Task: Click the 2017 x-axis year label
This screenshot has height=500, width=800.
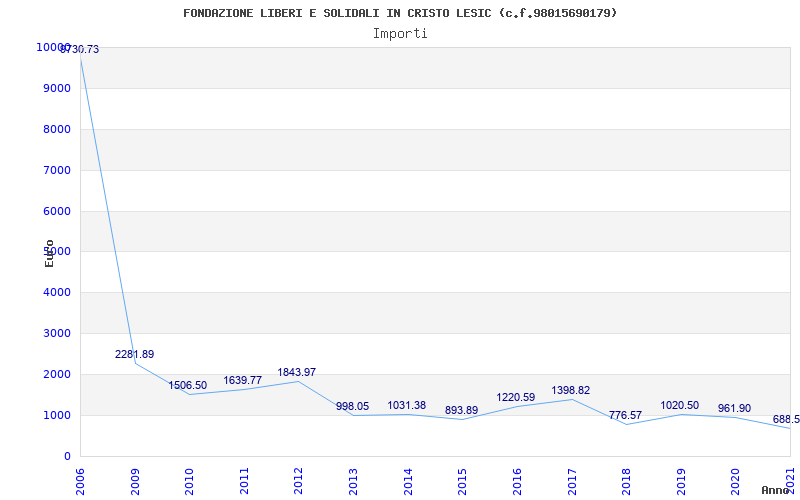Action: [572, 479]
